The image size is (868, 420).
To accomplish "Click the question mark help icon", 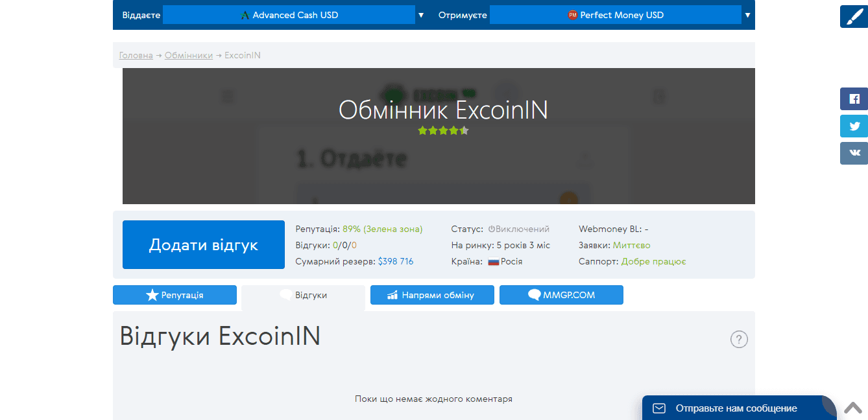I will (739, 339).
